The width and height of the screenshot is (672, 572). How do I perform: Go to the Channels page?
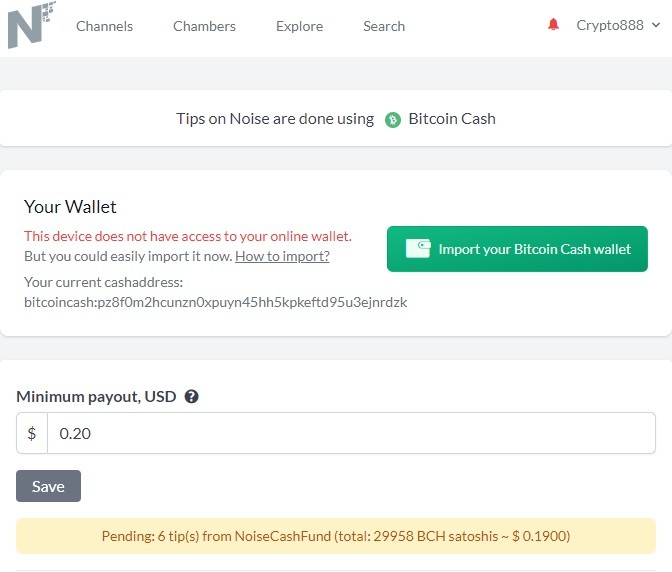105,26
